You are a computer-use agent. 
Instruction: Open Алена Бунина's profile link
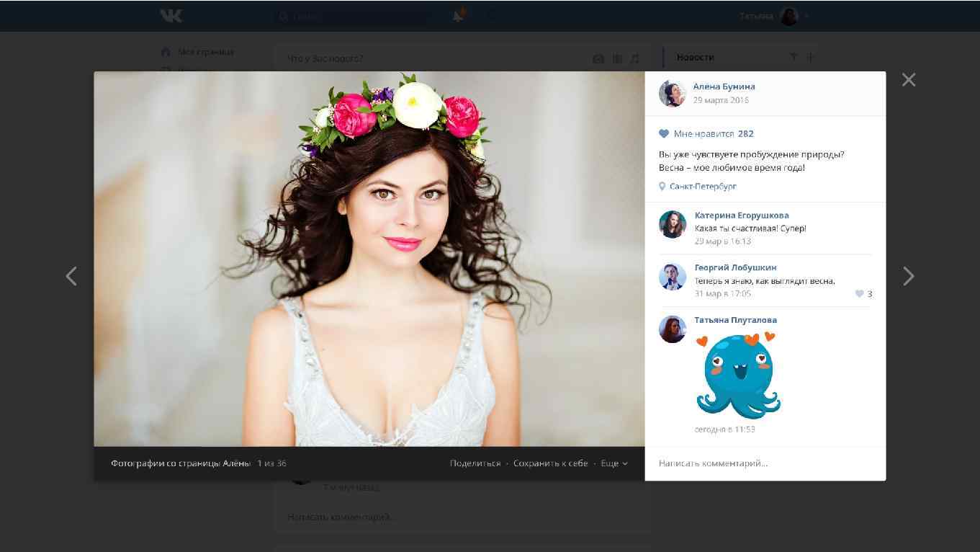(724, 86)
